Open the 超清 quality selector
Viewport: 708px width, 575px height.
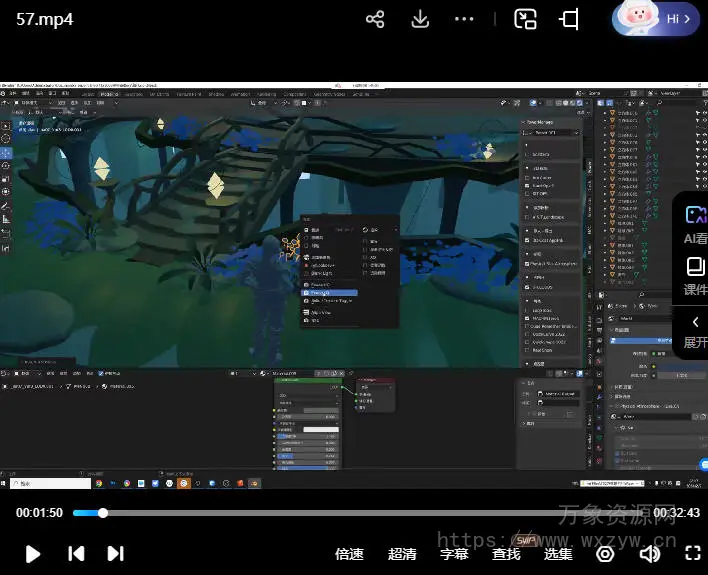tap(402, 553)
